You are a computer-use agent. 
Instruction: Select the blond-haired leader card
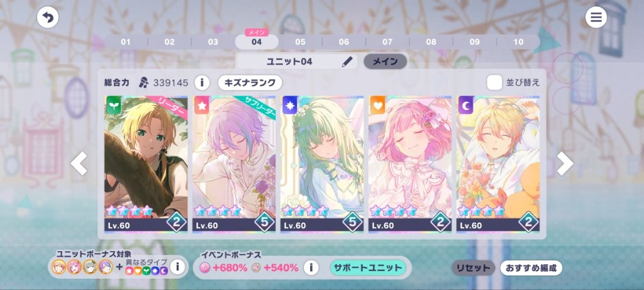(146, 164)
